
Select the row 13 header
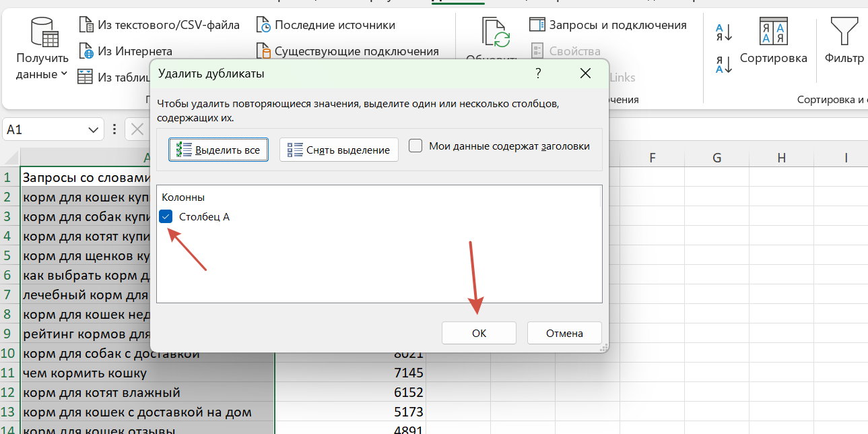10,412
